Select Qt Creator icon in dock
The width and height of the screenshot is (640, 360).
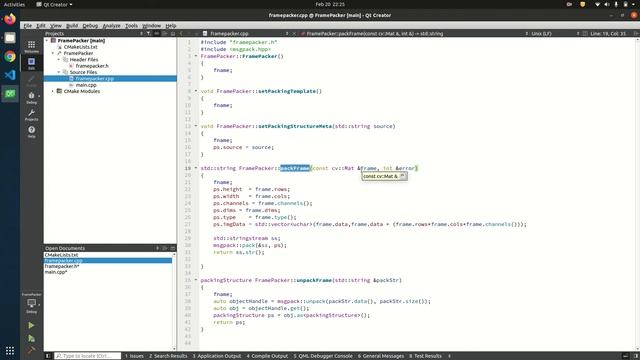coord(10,94)
